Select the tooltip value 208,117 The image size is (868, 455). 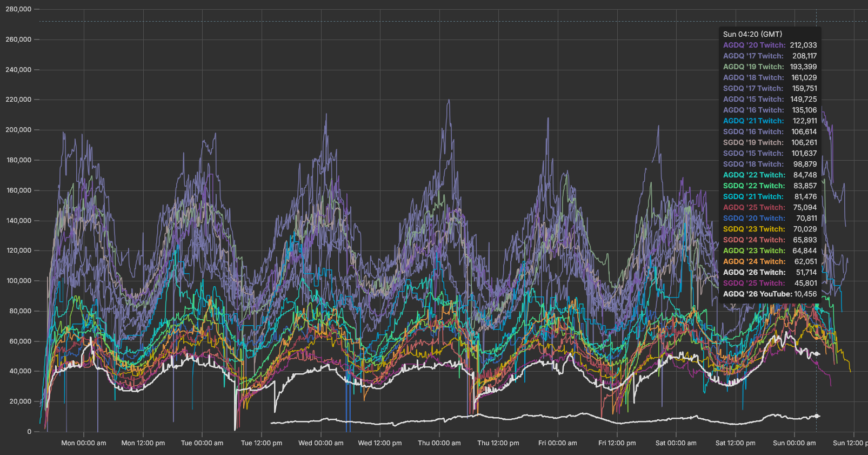pos(805,56)
